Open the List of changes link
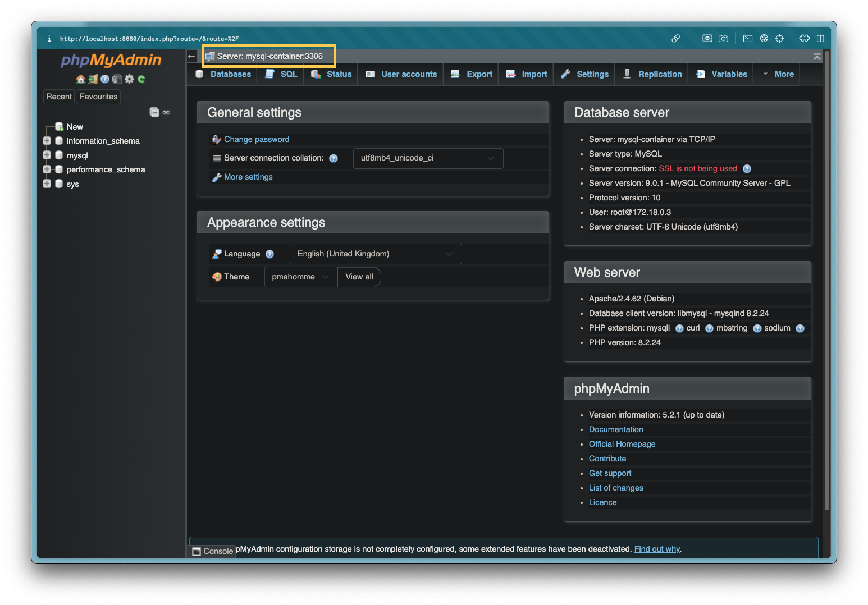 tap(616, 488)
